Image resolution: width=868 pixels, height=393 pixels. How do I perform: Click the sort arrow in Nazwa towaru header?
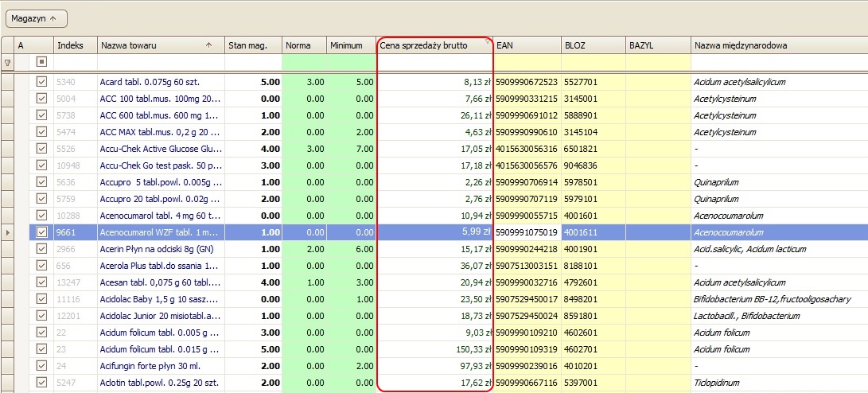[208, 46]
